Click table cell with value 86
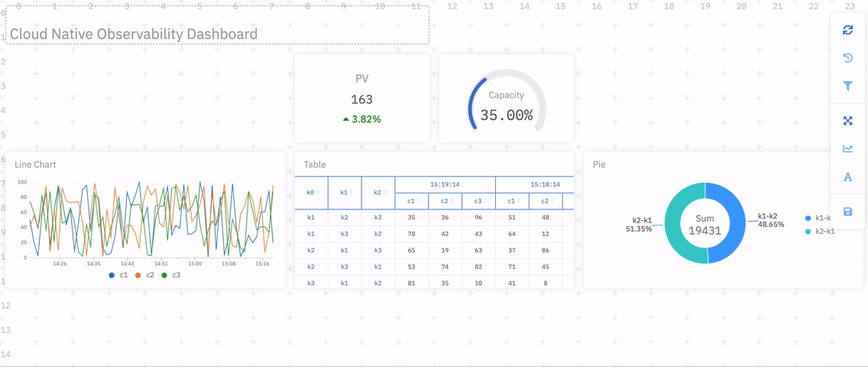This screenshot has height=367, width=868. (x=546, y=250)
